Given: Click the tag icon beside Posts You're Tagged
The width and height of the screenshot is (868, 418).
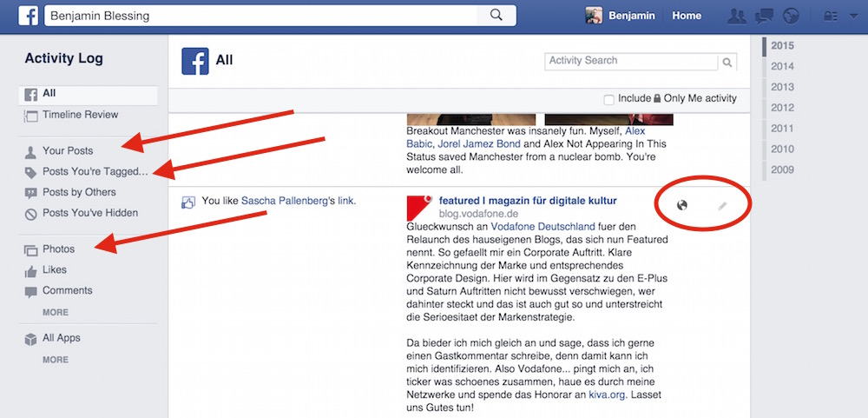Looking at the screenshot, I should point(30,172).
